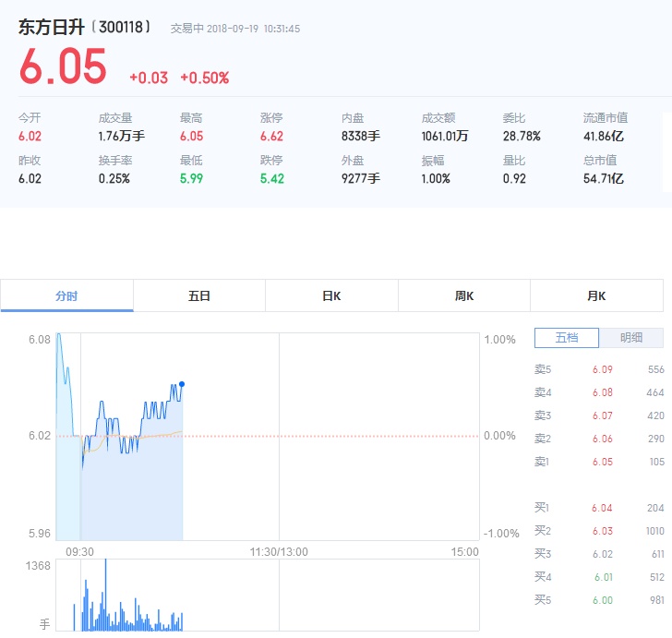Image resolution: width=672 pixels, height=638 pixels.
Task: Select the 卖1 ask row at 6.05
Action: (599, 462)
